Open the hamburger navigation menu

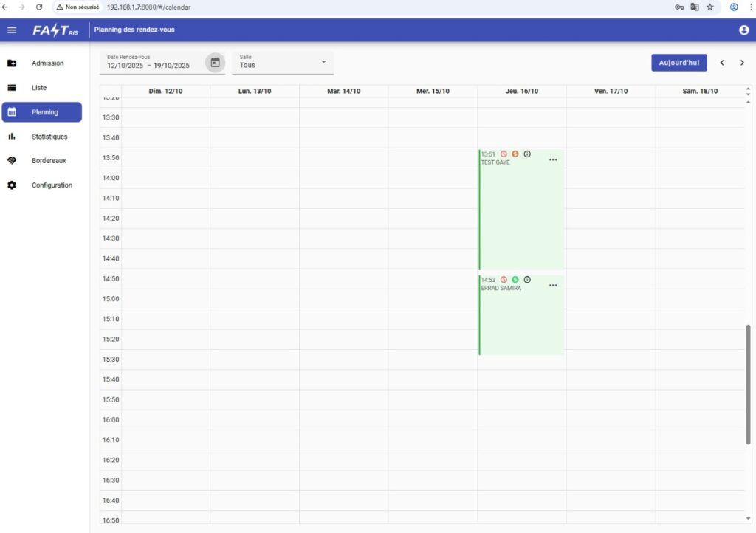point(12,30)
